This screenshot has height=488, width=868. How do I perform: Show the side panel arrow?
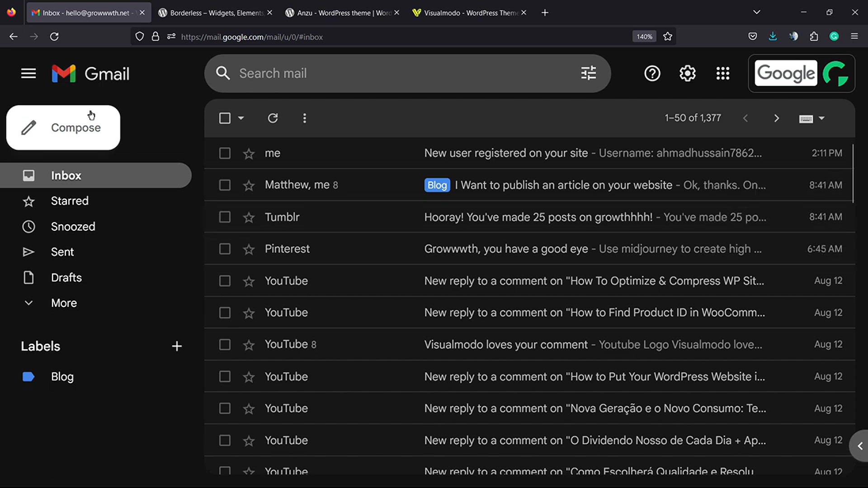[859, 446]
